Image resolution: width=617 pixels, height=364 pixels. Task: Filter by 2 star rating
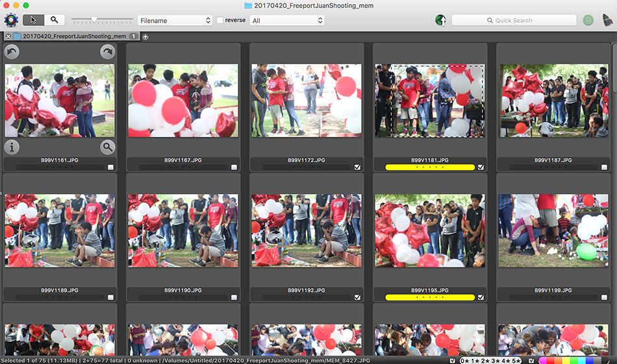coord(485,361)
